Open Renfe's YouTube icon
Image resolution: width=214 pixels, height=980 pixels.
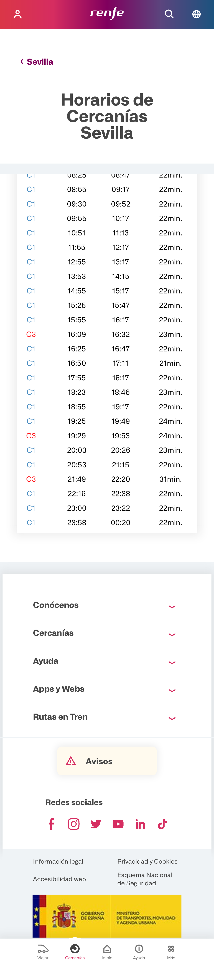[118, 824]
